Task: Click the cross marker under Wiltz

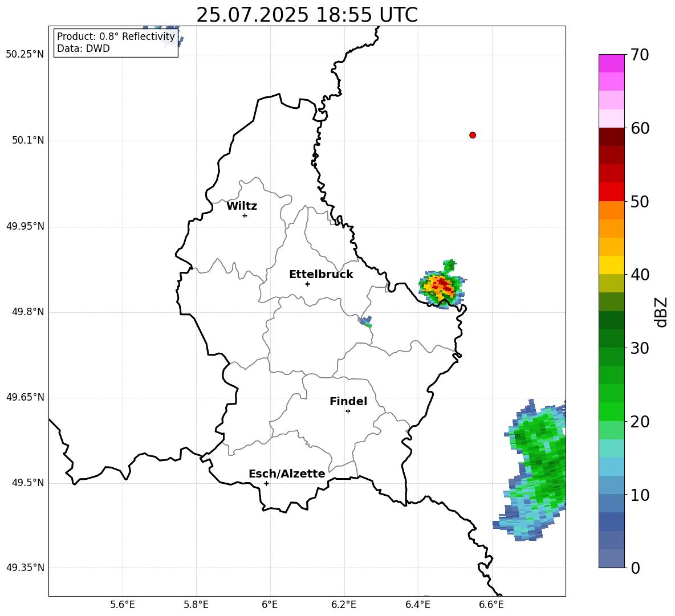Action: (245, 215)
